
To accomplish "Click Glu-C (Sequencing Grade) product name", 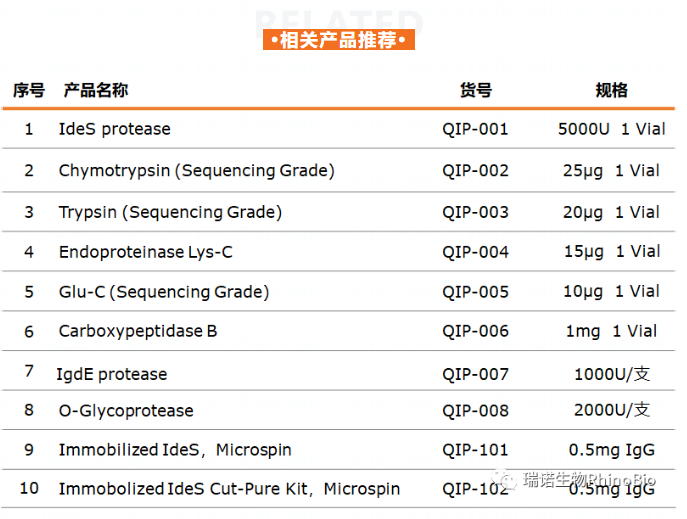I will tap(164, 292).
